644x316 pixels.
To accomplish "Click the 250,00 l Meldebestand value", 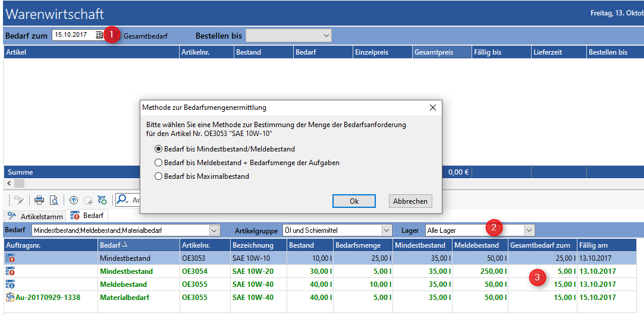I will click(480, 271).
